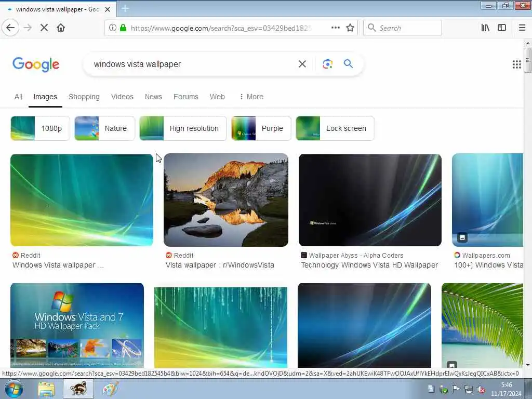The height and width of the screenshot is (399, 532).
Task: Bookmark this page with the star
Action: click(350, 28)
